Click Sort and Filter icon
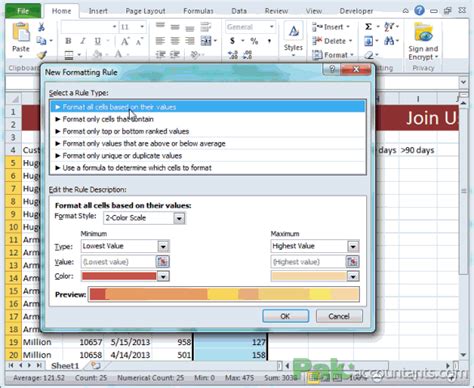 point(389,26)
